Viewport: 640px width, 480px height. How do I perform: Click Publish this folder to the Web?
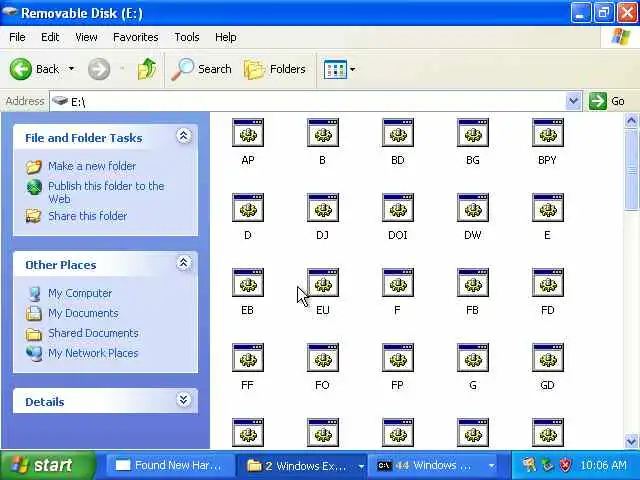pyautogui.click(x=106, y=192)
